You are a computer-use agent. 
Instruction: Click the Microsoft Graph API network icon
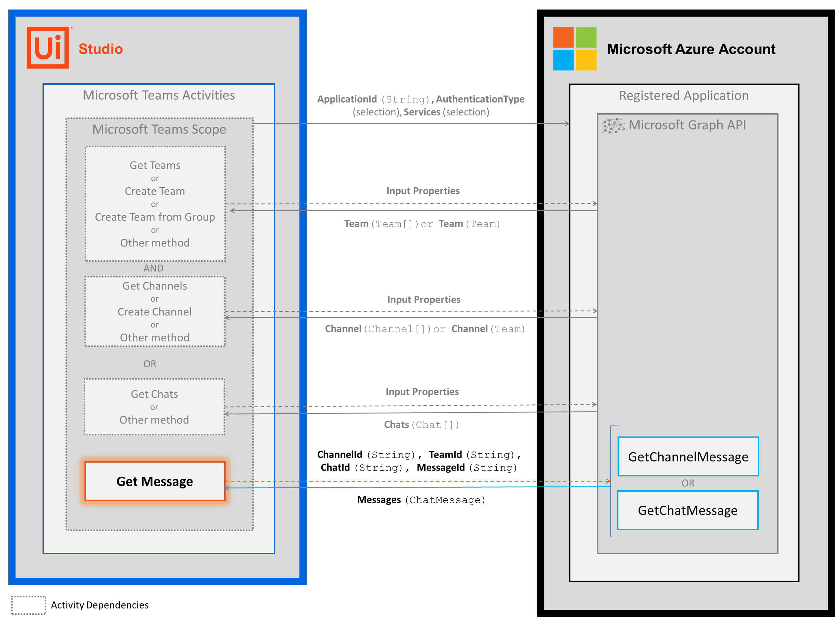pos(613,126)
